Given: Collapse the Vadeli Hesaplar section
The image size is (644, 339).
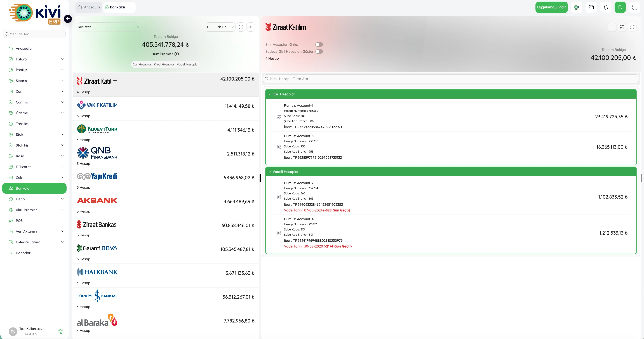Looking at the screenshot, I should pos(450,172).
